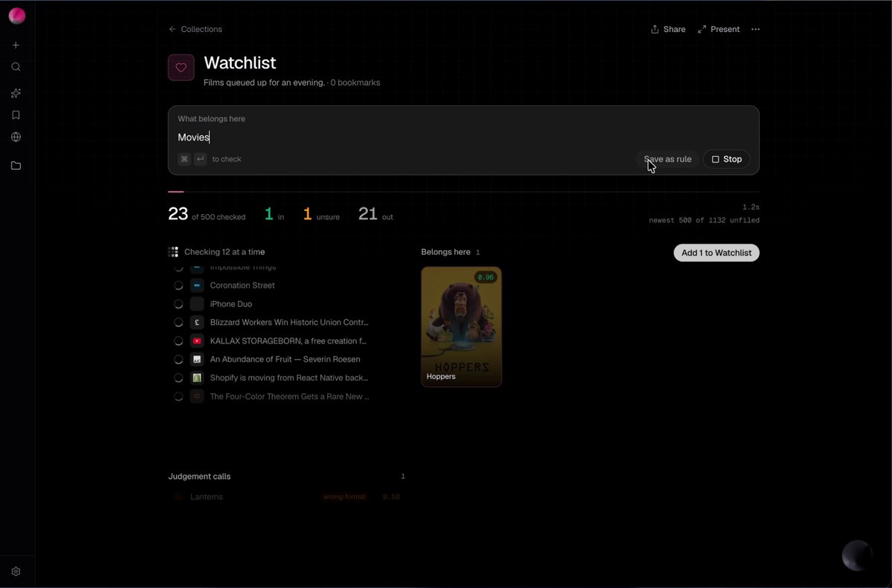892x588 pixels.
Task: Click the Present button
Action: pos(719,30)
